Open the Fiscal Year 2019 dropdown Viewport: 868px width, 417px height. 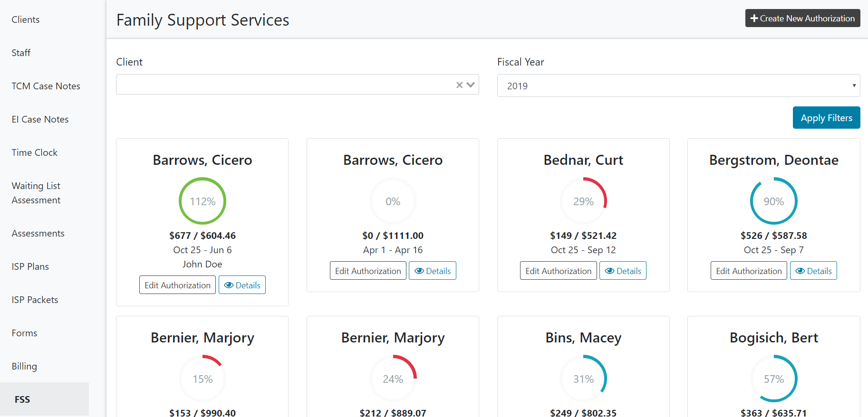click(x=678, y=86)
